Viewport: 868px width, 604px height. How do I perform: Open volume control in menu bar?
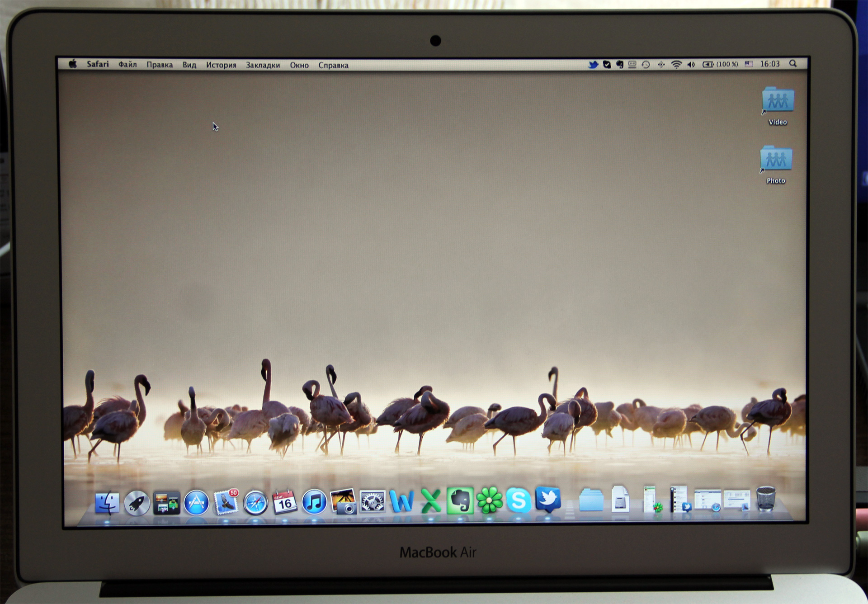[691, 65]
